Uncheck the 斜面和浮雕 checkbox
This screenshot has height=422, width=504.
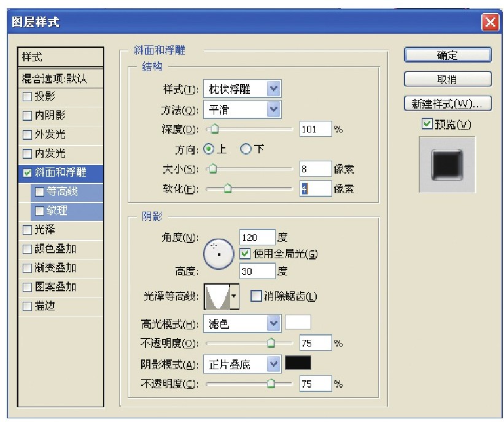tap(28, 173)
